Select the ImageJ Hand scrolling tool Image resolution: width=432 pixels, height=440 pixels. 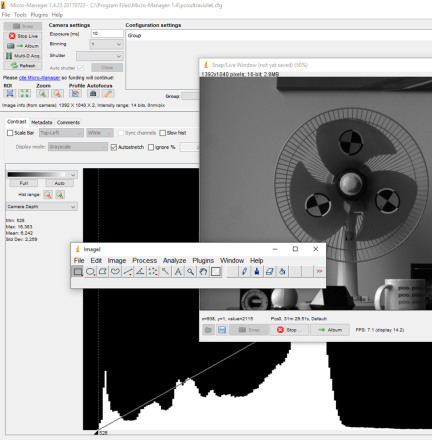pyautogui.click(x=203, y=272)
